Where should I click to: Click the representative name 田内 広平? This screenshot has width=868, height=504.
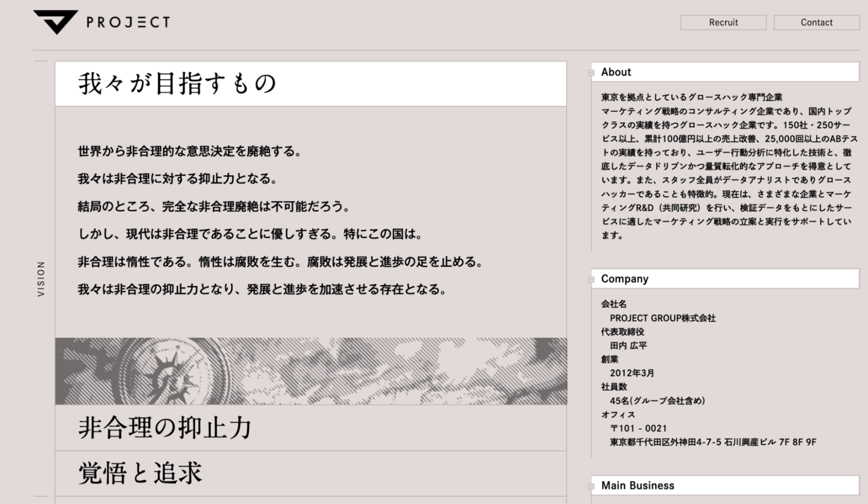tap(628, 346)
